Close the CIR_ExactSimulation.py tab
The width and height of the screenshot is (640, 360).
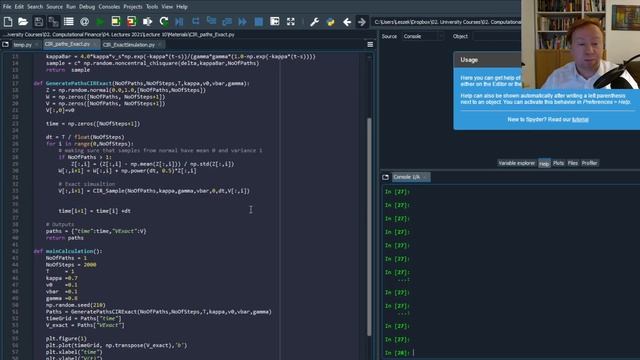coord(160,44)
